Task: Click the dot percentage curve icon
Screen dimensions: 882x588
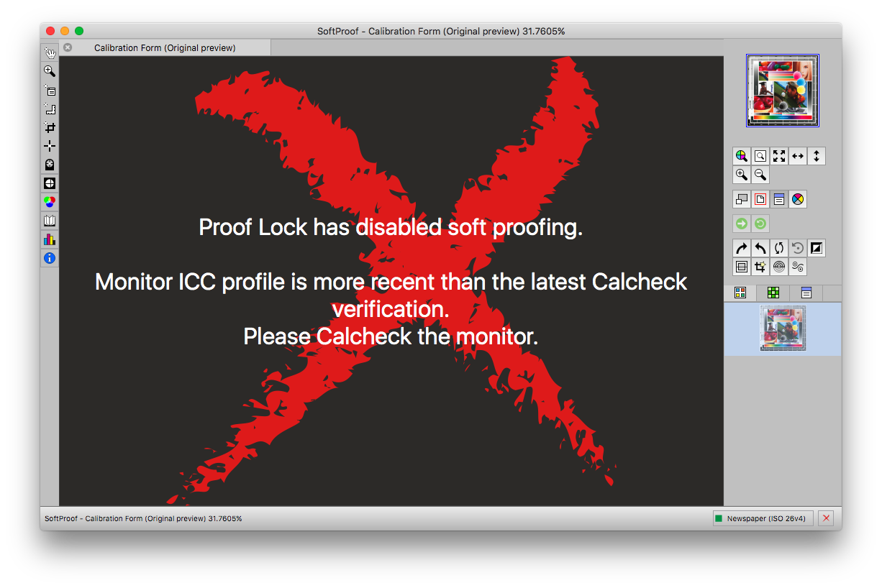Action: coord(798,267)
